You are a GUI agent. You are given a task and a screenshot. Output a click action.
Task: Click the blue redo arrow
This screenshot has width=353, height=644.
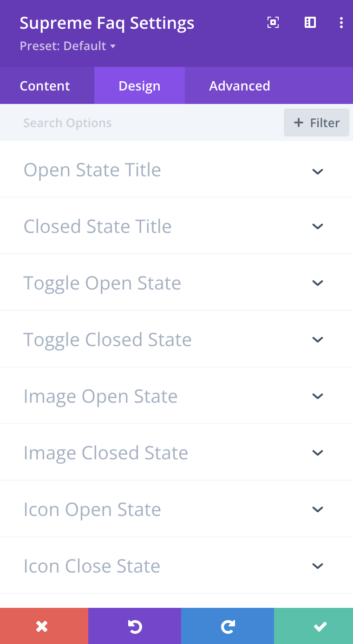point(228,626)
